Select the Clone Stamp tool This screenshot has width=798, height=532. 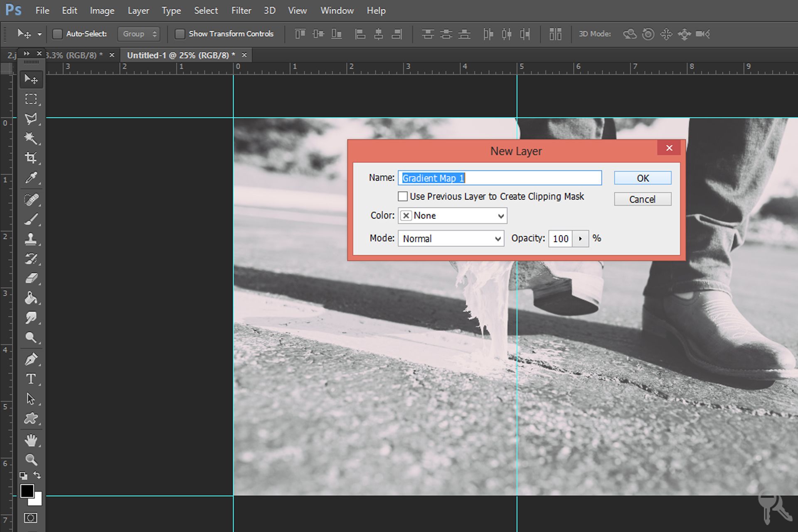31,239
